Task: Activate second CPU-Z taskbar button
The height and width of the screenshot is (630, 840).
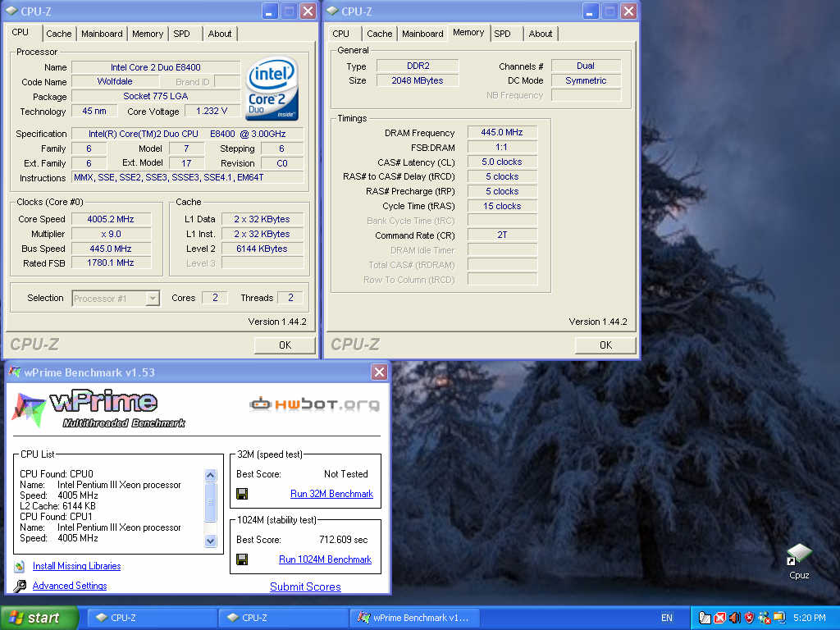Action: click(x=283, y=618)
